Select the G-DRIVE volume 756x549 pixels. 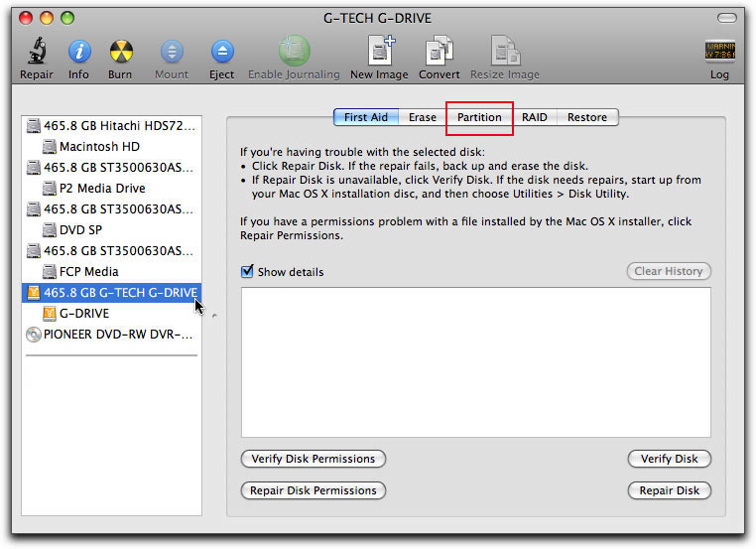click(x=111, y=314)
